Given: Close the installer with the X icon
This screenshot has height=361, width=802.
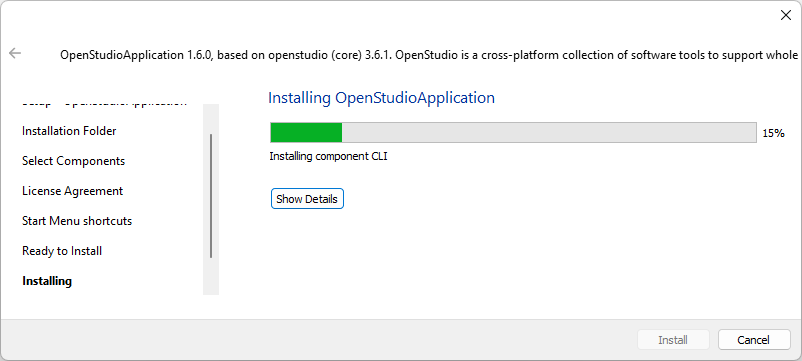Looking at the screenshot, I should [786, 15].
